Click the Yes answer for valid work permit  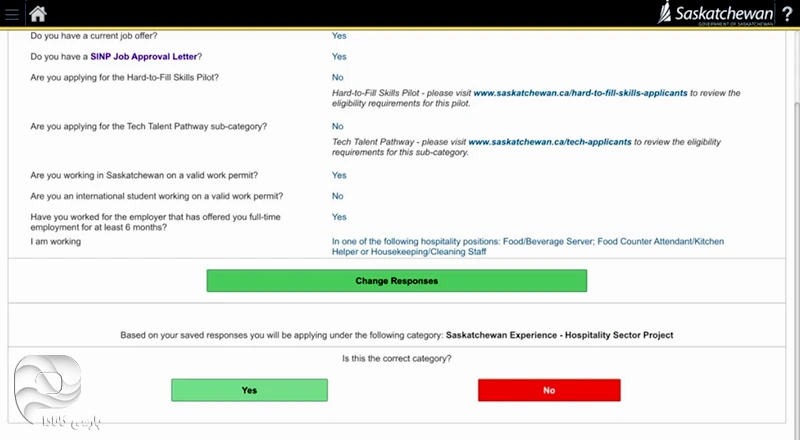339,175
